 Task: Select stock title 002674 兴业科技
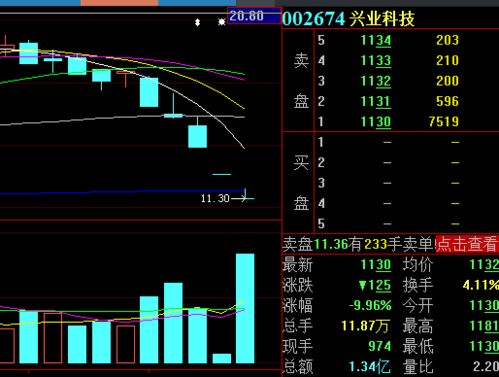click(348, 18)
